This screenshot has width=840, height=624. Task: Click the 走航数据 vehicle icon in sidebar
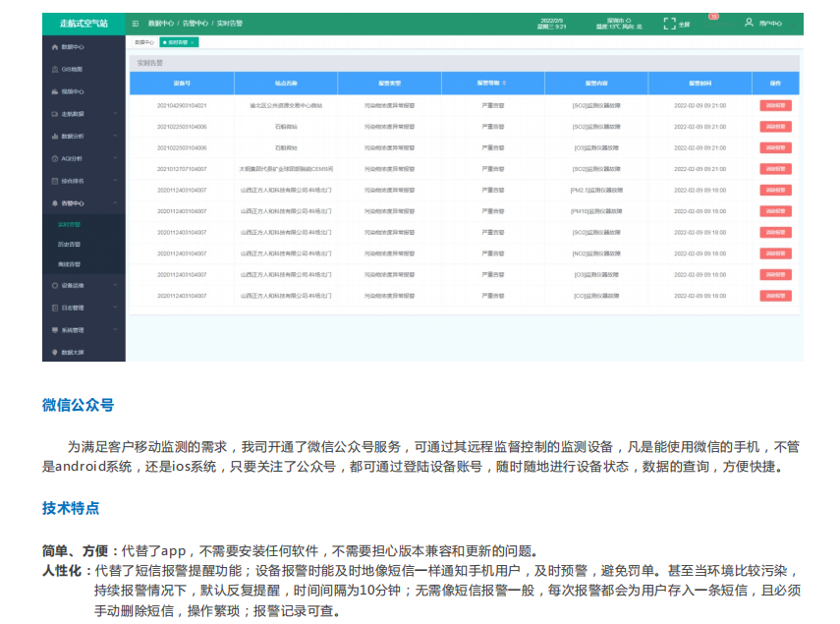(x=55, y=114)
